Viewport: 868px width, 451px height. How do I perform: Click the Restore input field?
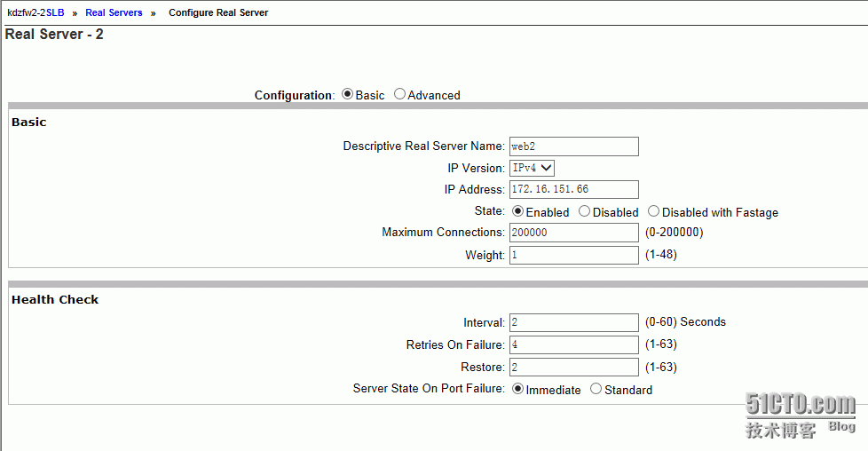(574, 368)
